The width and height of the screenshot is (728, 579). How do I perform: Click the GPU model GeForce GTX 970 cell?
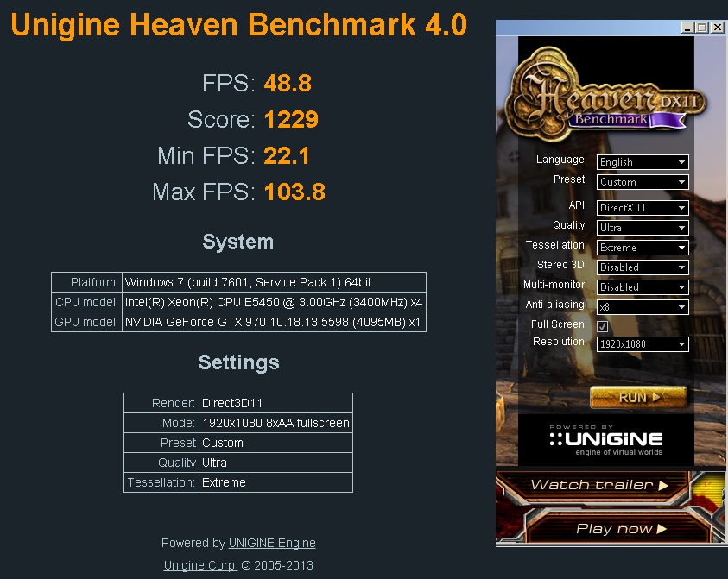click(274, 322)
